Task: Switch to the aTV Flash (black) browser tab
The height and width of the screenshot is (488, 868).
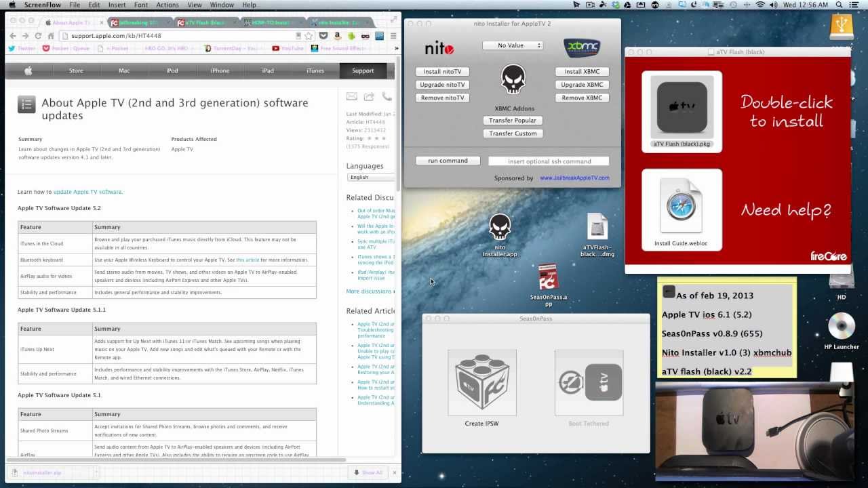Action: [x=205, y=22]
